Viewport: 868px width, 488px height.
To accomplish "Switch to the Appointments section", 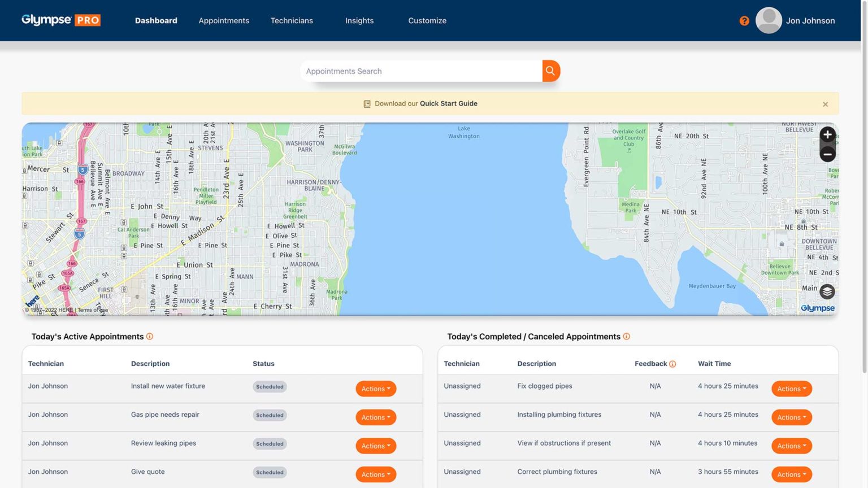I will point(224,20).
